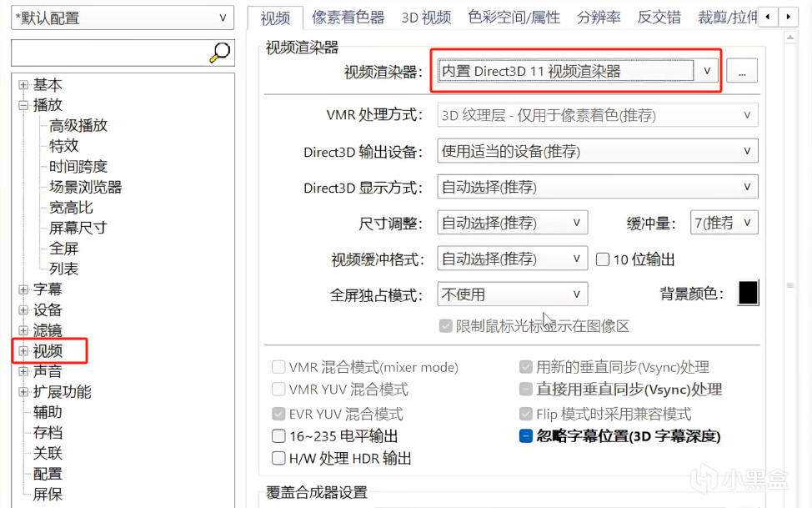Open the 视频缓冲格式 dropdown

point(512,258)
